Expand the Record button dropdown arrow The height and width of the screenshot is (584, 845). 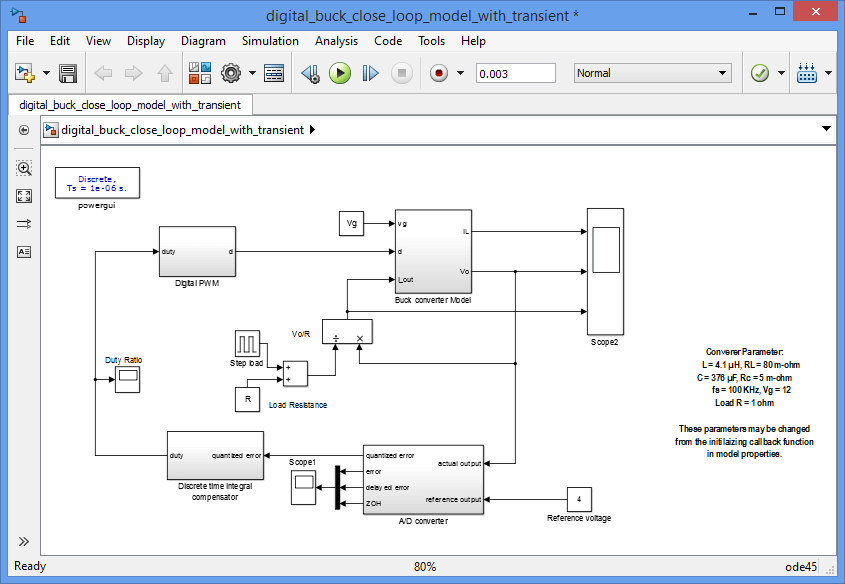pos(460,73)
